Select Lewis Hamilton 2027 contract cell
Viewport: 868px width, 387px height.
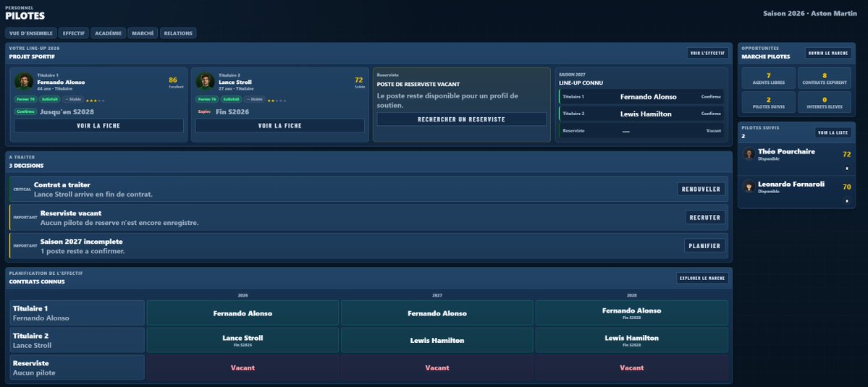[437, 340]
